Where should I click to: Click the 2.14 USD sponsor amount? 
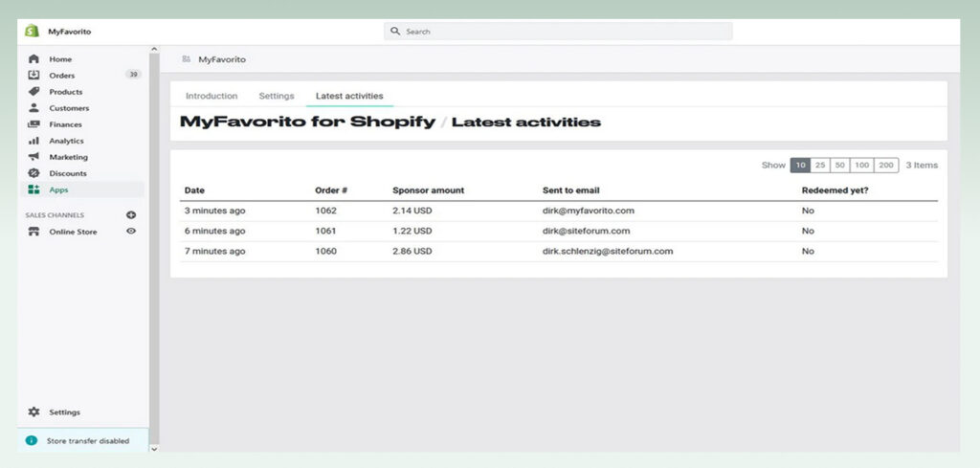(x=412, y=211)
